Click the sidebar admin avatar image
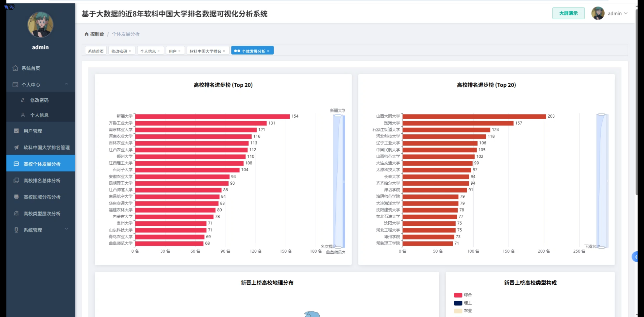The width and height of the screenshot is (644, 317). point(40,25)
